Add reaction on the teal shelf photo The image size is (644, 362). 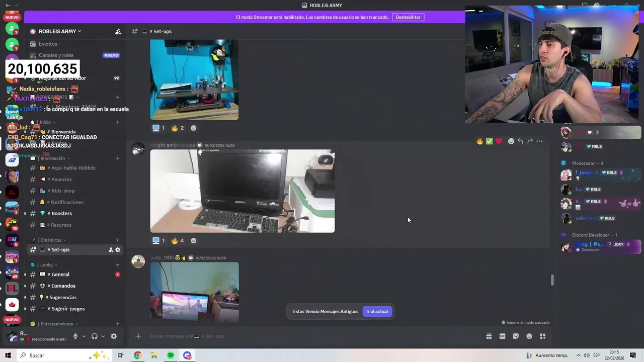(194, 128)
